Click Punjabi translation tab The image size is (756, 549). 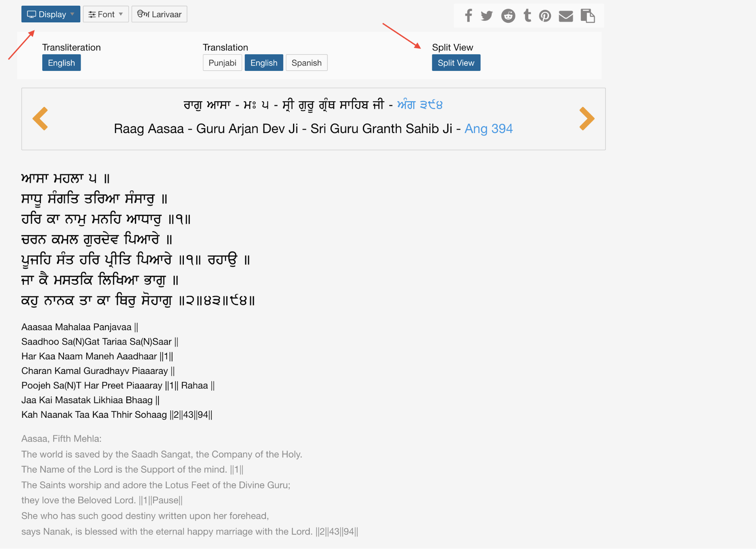click(222, 63)
